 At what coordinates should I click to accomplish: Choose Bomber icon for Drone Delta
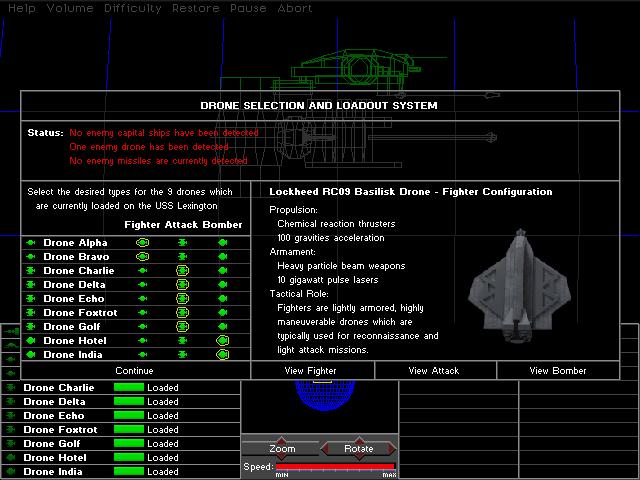pos(222,284)
